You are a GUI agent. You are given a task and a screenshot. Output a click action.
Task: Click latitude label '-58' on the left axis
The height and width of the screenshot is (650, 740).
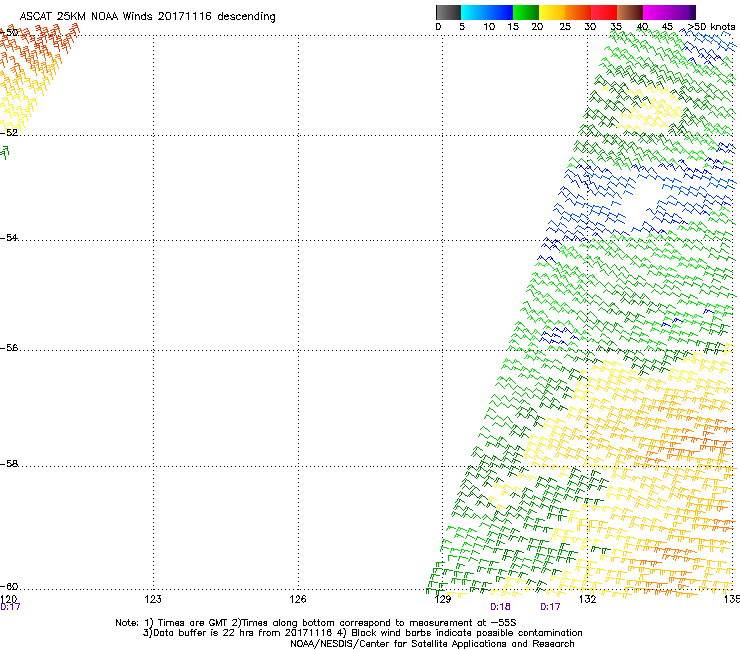(9, 464)
